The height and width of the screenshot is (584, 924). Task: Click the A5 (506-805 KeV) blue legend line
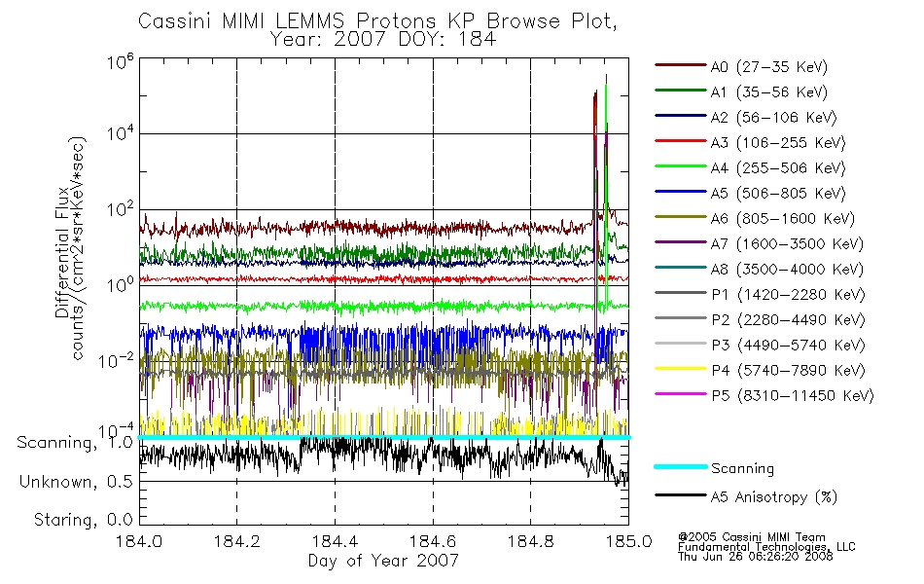click(680, 191)
